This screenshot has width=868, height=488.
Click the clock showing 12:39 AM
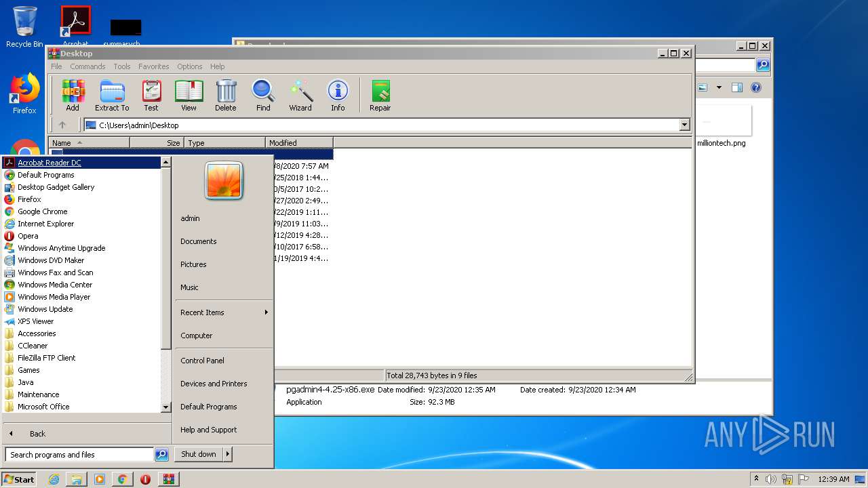point(833,479)
